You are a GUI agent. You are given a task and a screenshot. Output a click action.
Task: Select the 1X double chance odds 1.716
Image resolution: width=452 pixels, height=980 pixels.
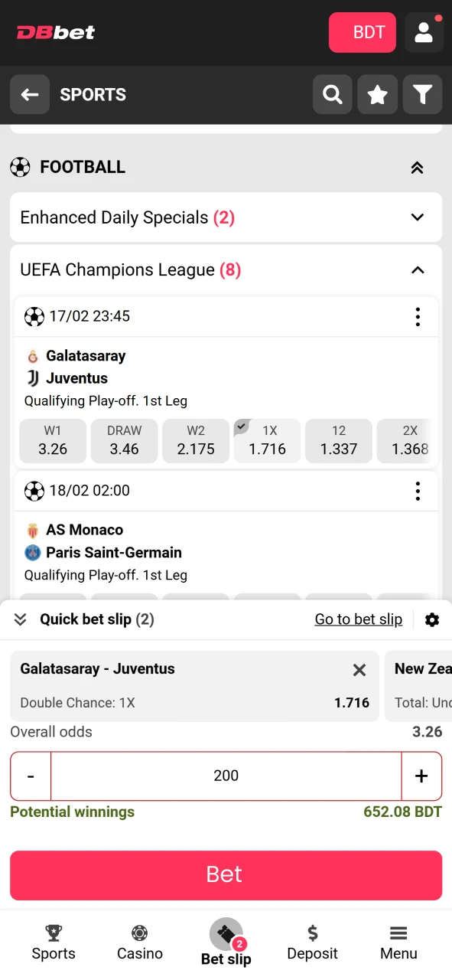pyautogui.click(x=267, y=441)
